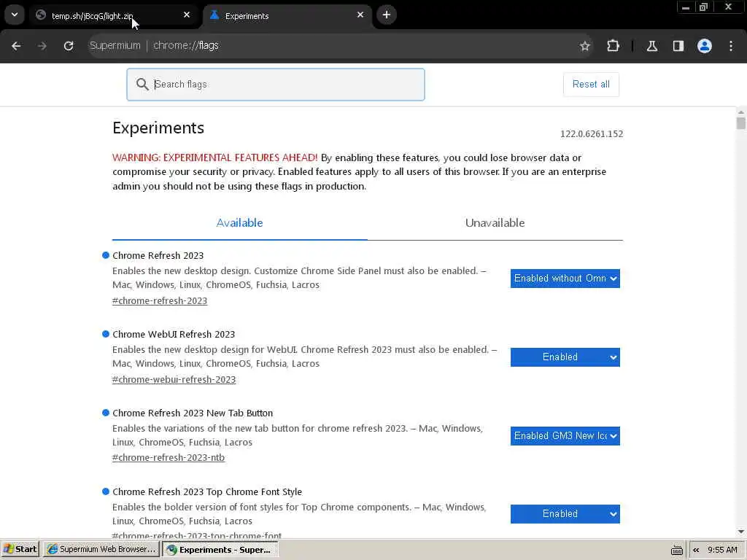Open the Extensions puzzle icon
Screen dimensions: 747x560
pyautogui.click(x=613, y=46)
